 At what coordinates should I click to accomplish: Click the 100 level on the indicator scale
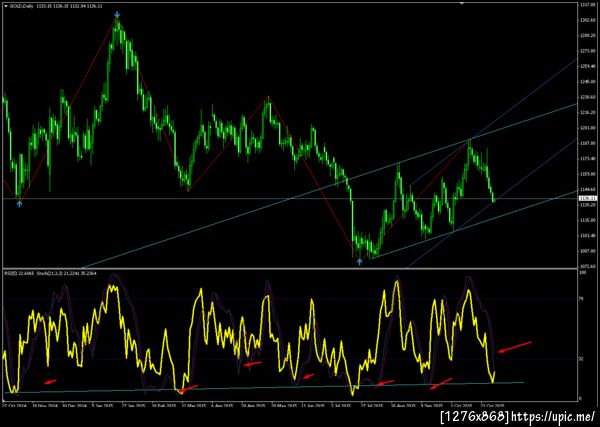pyautogui.click(x=584, y=273)
